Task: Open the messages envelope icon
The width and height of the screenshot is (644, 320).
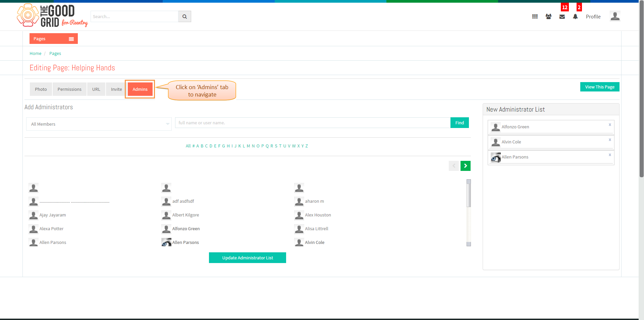Action: pos(562,17)
